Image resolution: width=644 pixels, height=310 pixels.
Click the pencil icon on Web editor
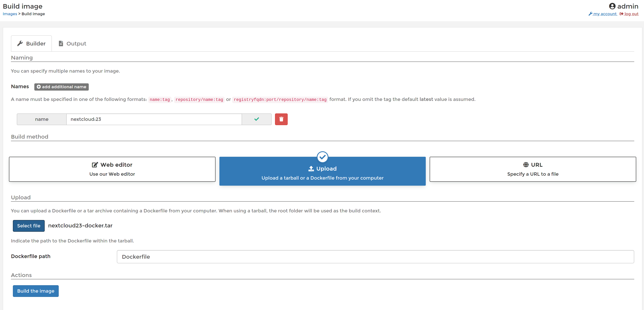pyautogui.click(x=95, y=165)
